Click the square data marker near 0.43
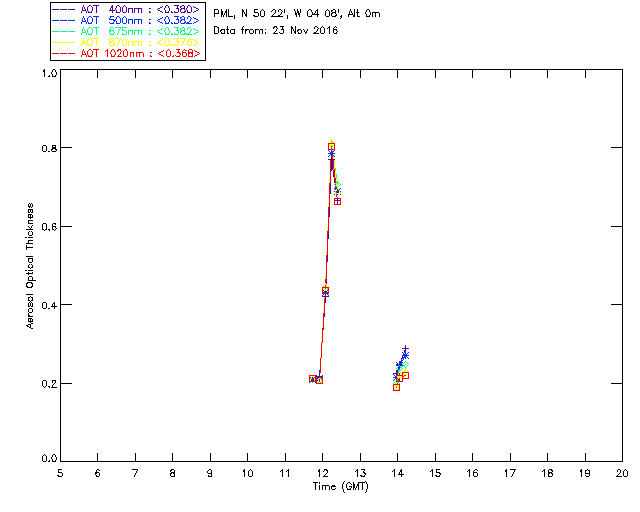The height and width of the screenshot is (512, 640). (x=325, y=291)
